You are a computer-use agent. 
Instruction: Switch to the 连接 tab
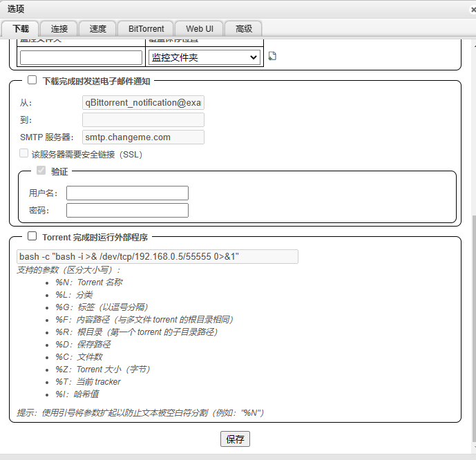point(59,29)
